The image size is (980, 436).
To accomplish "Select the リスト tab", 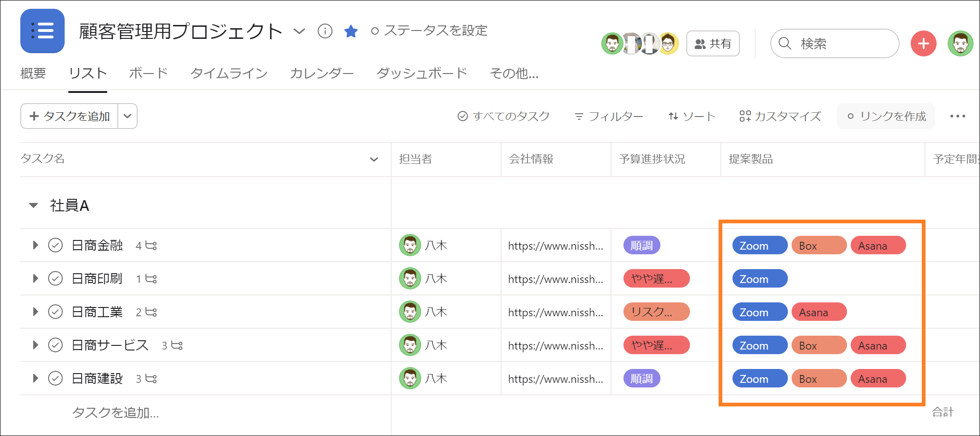I will pos(88,73).
